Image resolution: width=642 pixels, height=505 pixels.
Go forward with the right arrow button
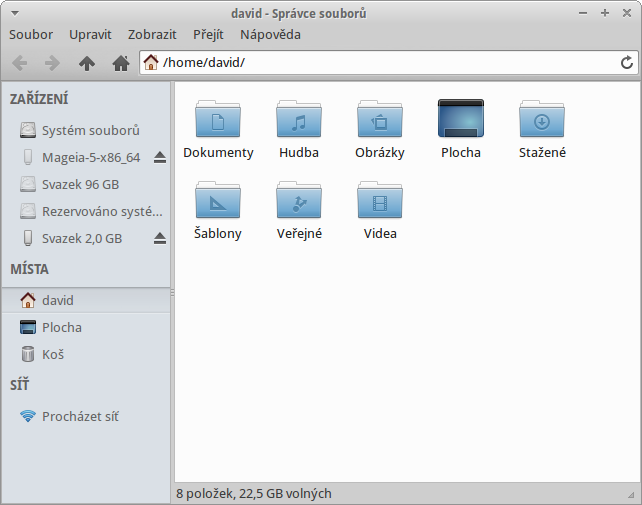[x=52, y=63]
